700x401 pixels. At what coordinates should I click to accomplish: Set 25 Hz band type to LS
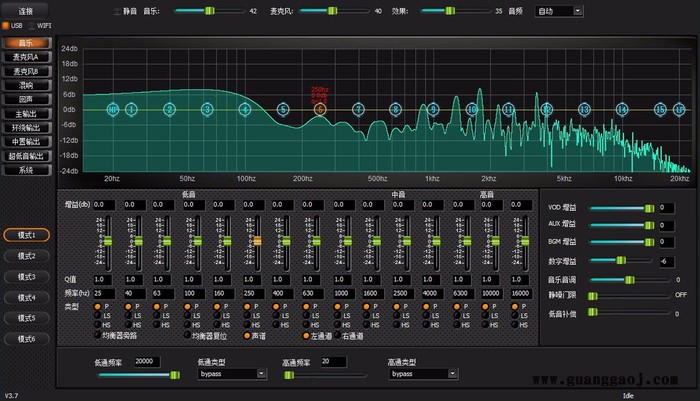[x=97, y=315]
